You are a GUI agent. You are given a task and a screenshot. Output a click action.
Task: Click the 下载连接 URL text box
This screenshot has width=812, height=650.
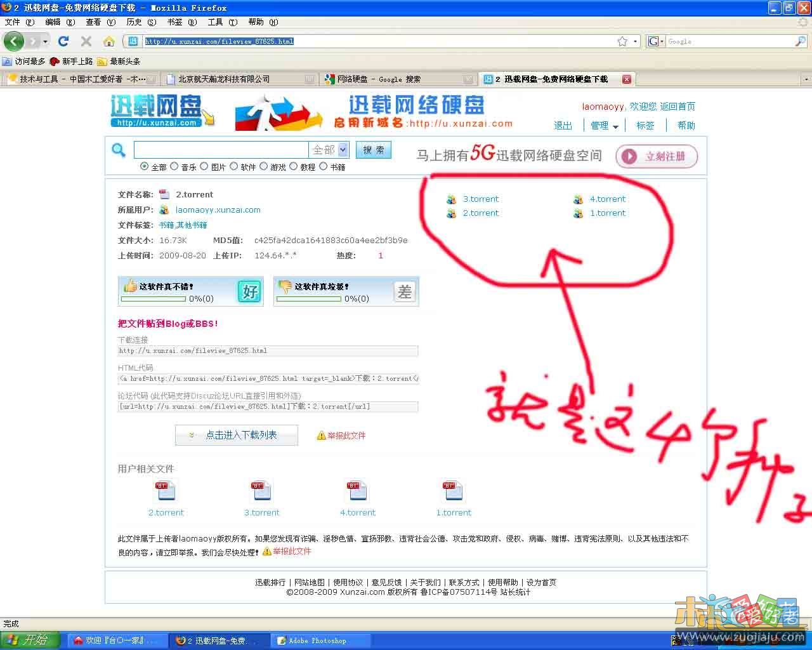[x=268, y=350]
